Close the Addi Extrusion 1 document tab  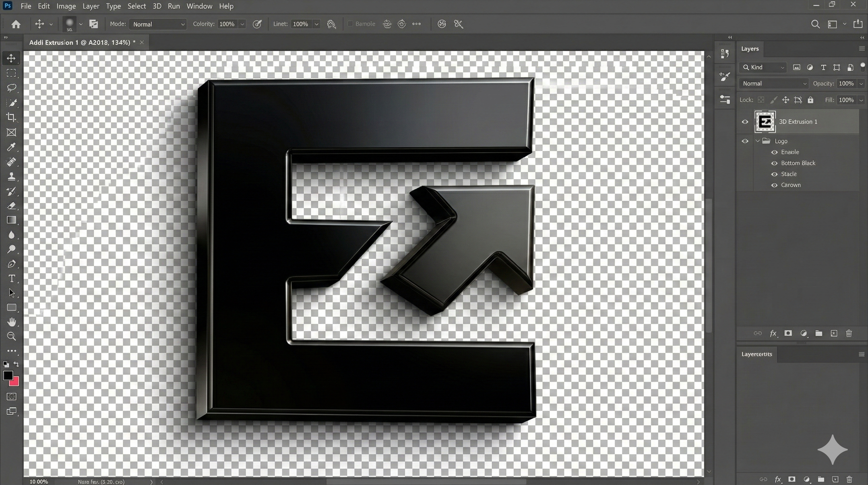click(x=142, y=42)
